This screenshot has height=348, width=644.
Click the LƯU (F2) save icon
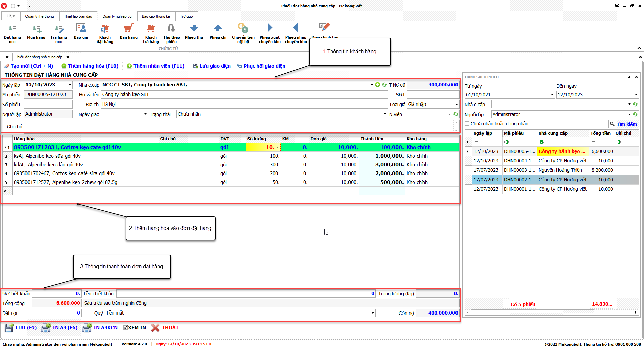point(9,328)
